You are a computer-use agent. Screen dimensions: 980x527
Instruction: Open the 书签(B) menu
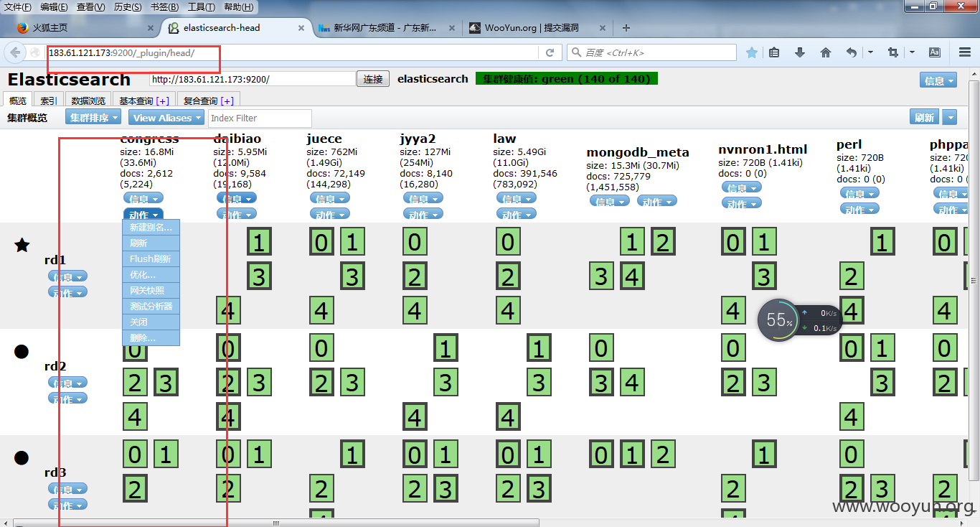click(165, 7)
